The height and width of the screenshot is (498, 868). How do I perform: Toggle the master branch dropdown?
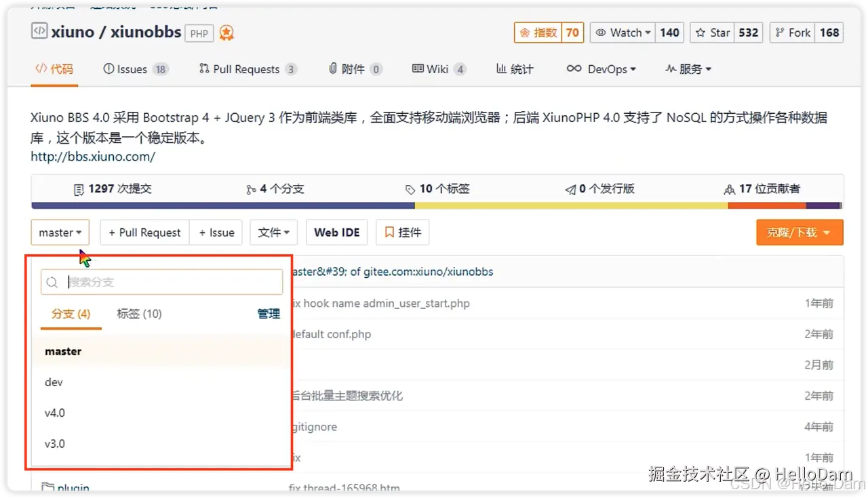coord(60,232)
